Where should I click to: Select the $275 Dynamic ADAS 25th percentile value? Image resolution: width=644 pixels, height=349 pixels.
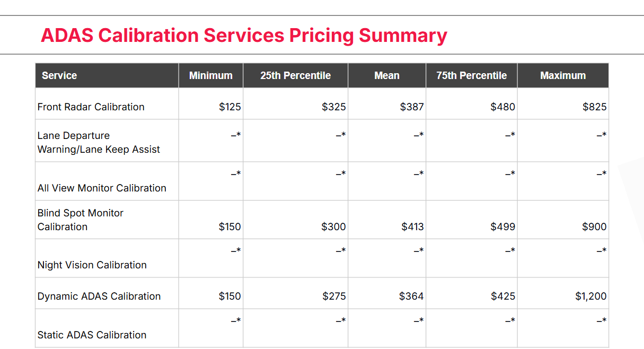pyautogui.click(x=334, y=296)
